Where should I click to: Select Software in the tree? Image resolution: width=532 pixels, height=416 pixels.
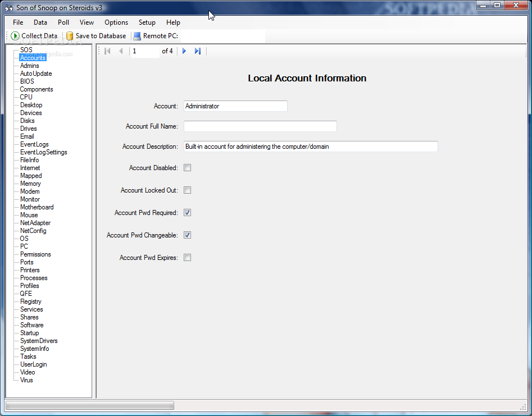point(32,325)
